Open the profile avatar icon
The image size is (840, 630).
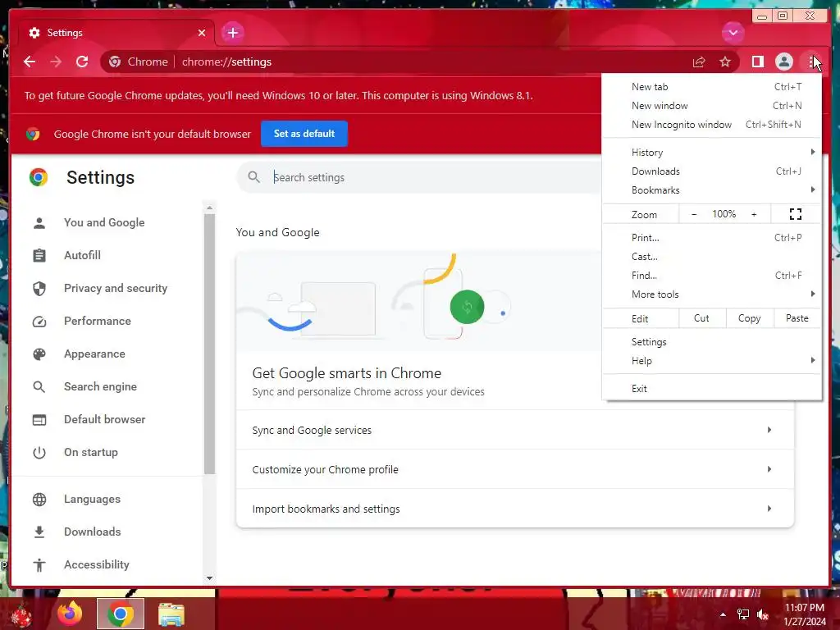pos(783,62)
